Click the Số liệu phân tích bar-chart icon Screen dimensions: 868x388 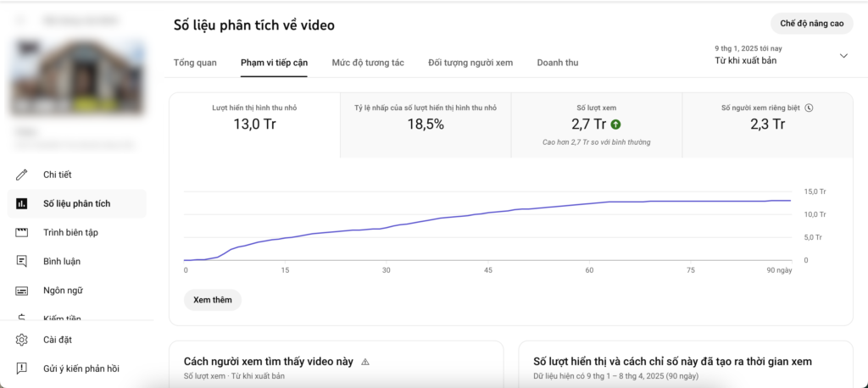click(x=23, y=203)
